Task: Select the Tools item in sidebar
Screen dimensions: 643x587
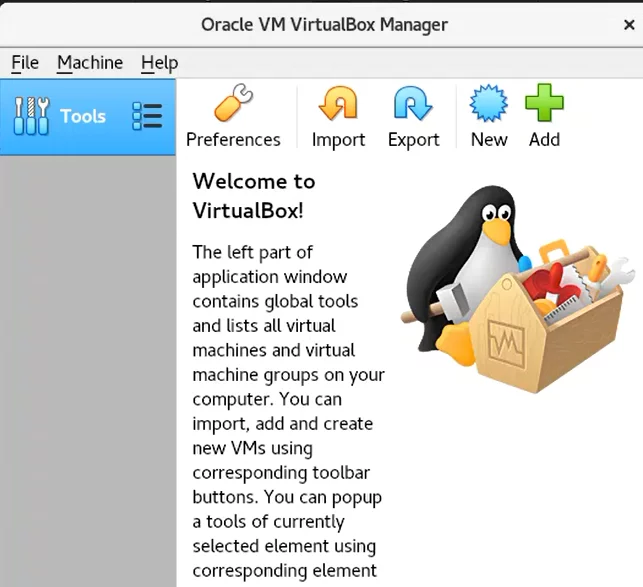Action: 88,117
